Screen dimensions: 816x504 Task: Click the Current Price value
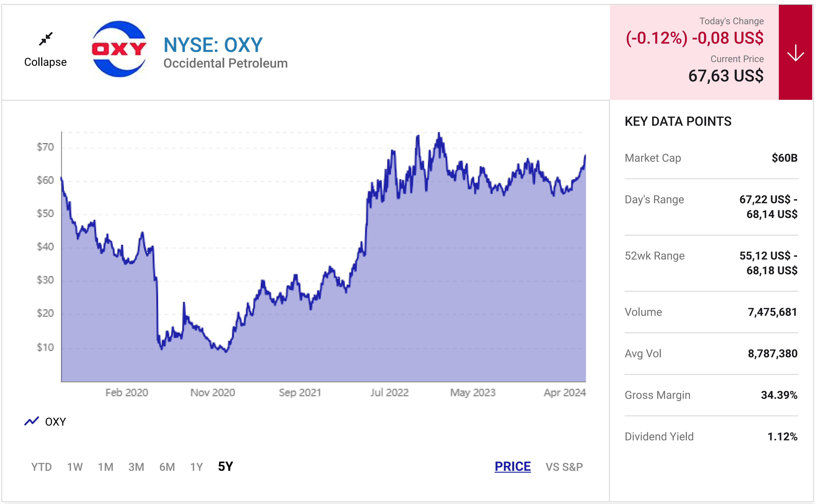[x=726, y=76]
